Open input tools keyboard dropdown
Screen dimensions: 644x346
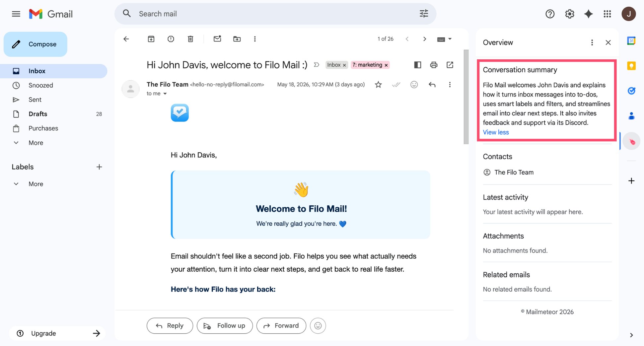pos(444,39)
